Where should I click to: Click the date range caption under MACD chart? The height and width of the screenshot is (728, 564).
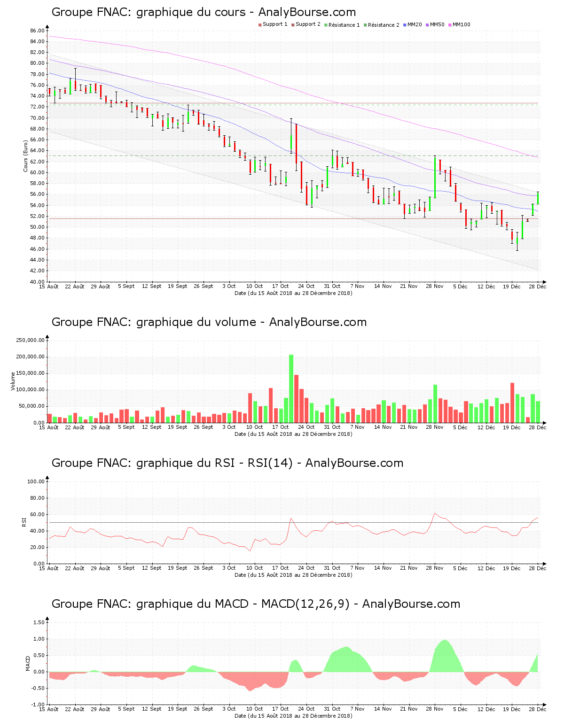(293, 716)
